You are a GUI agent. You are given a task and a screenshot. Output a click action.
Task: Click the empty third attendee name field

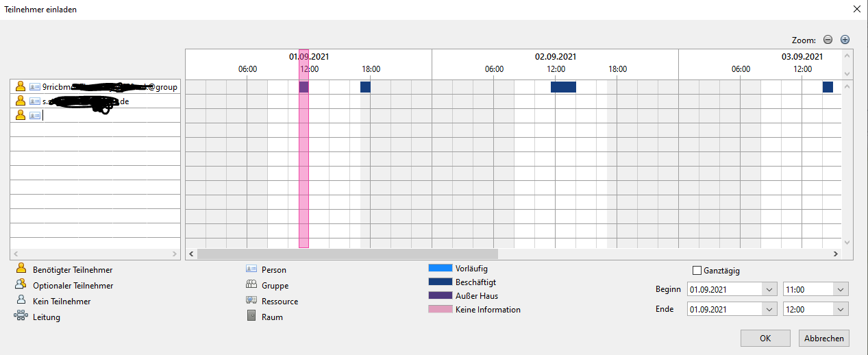[110, 115]
